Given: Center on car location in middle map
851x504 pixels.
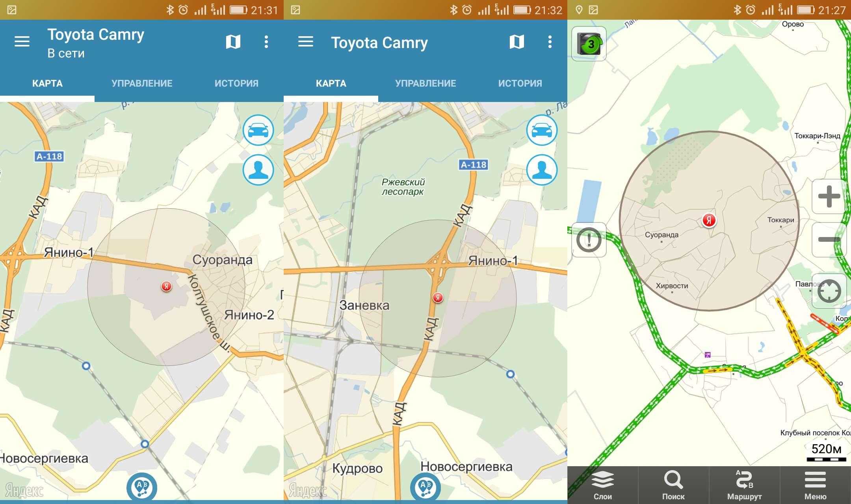Looking at the screenshot, I should click(542, 130).
